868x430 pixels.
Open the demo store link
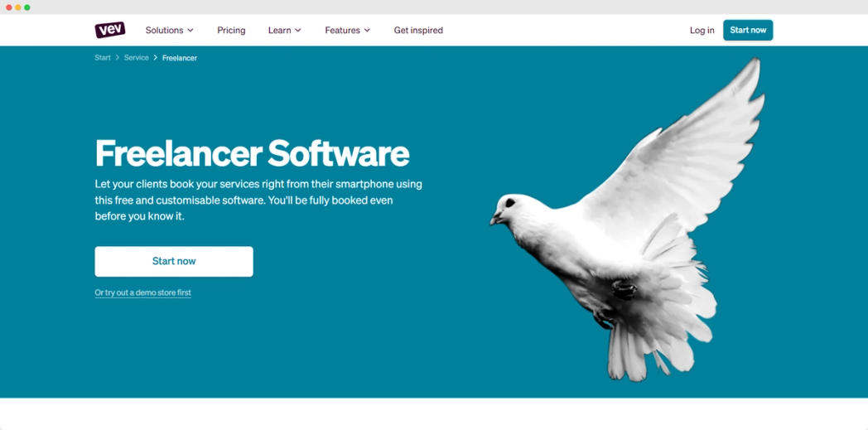pyautogui.click(x=142, y=292)
